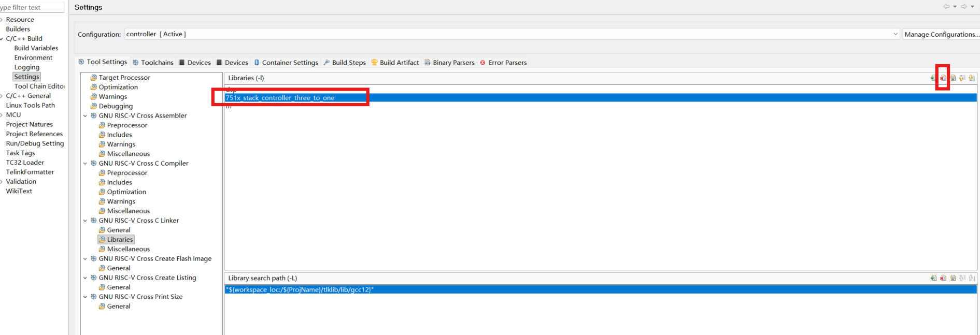
Task: Open the first Devices tab
Action: tap(195, 62)
